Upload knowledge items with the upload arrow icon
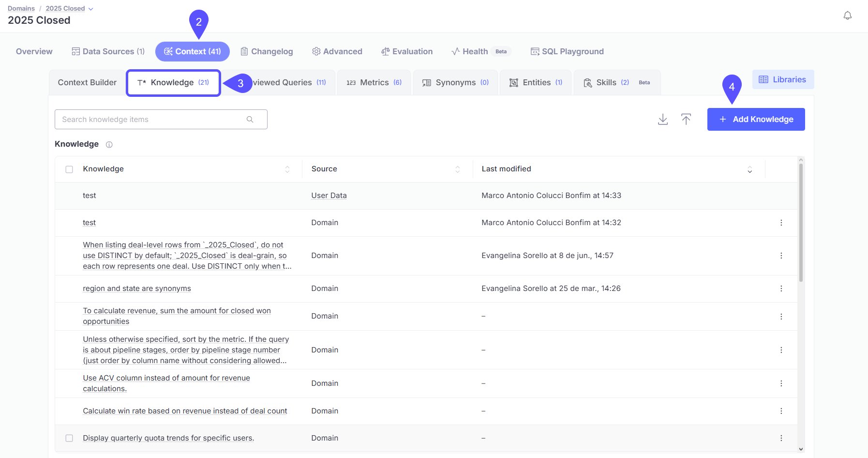Image resolution: width=868 pixels, height=458 pixels. pos(686,119)
